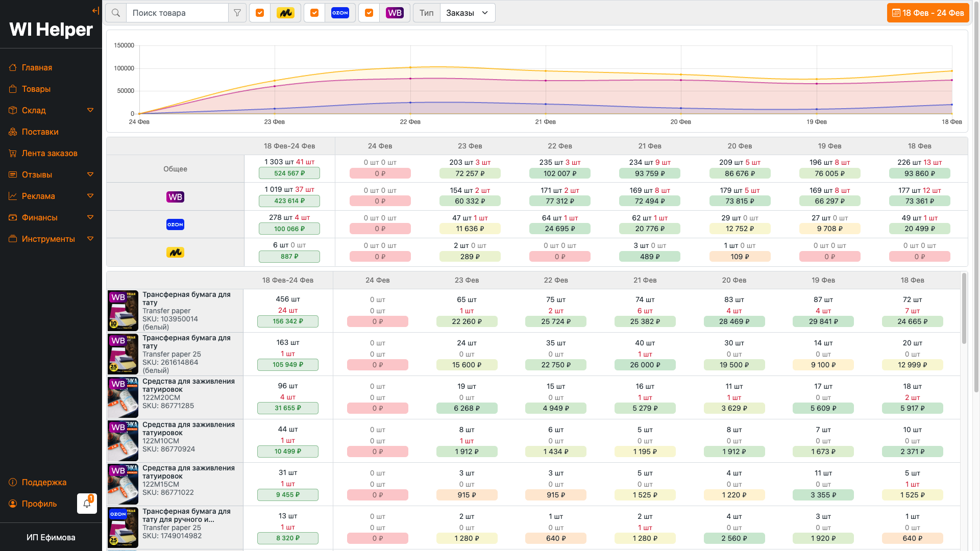Click the notification bell icon
Viewport: 980px width, 551px height.
[x=87, y=504]
